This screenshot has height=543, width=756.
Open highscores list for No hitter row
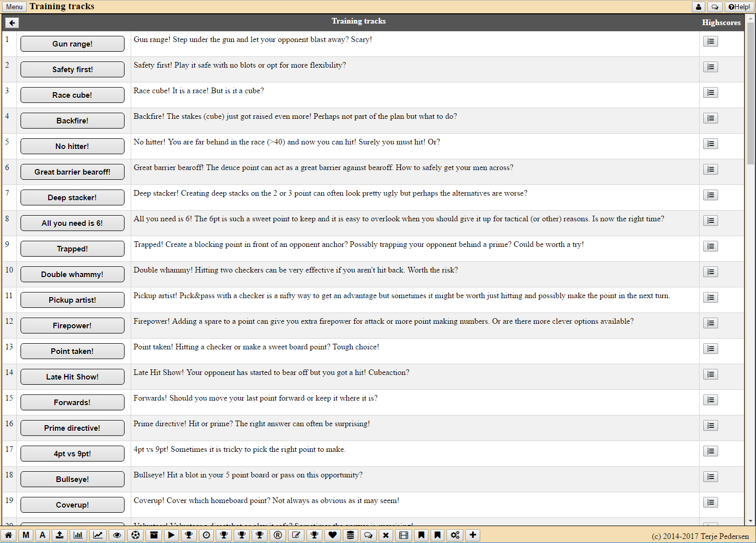pos(710,144)
